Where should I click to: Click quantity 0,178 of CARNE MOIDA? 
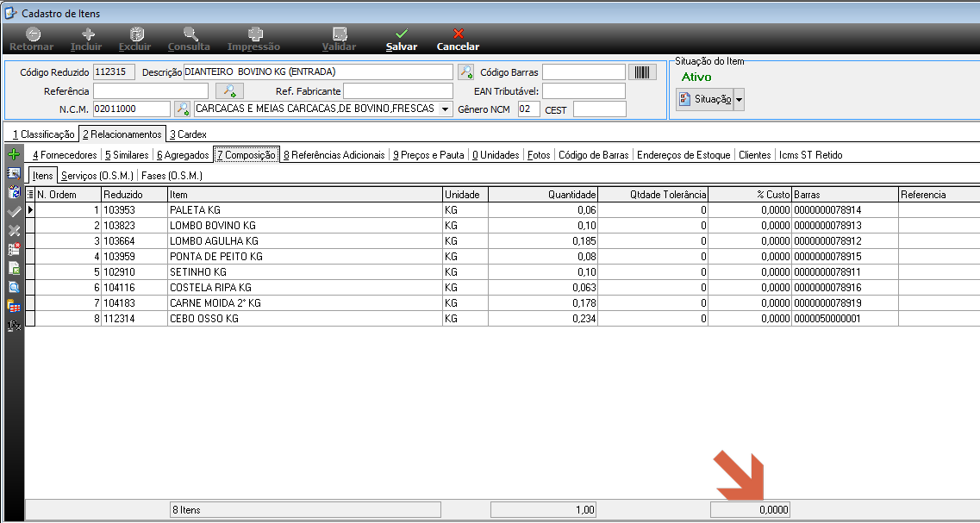[x=542, y=303]
